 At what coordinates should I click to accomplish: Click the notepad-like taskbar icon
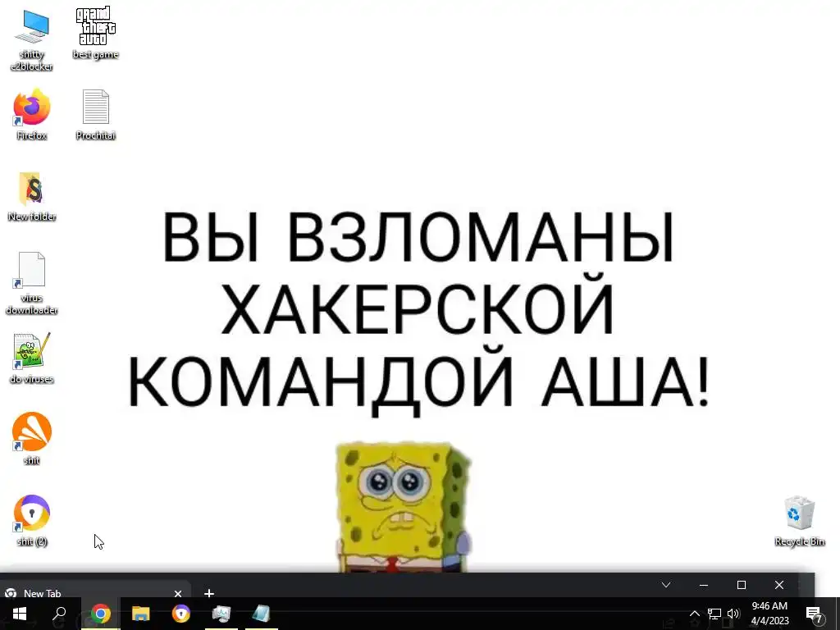[x=262, y=614]
